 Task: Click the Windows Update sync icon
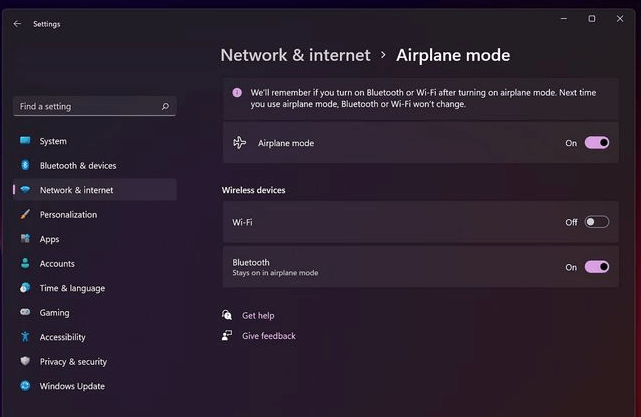tap(25, 386)
